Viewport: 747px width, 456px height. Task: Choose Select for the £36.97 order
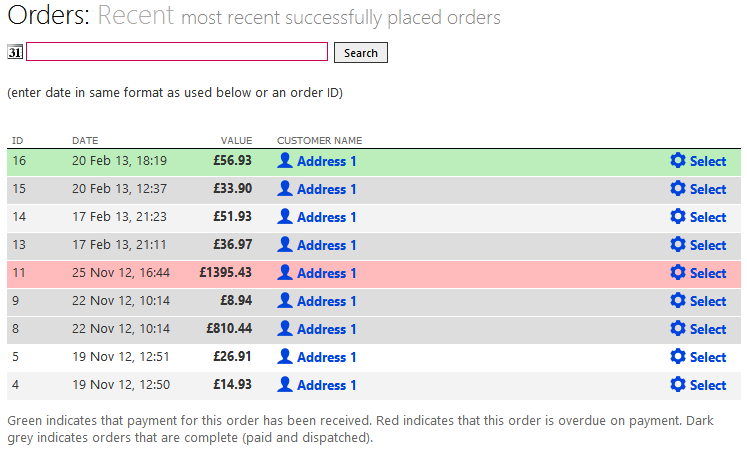pos(708,245)
